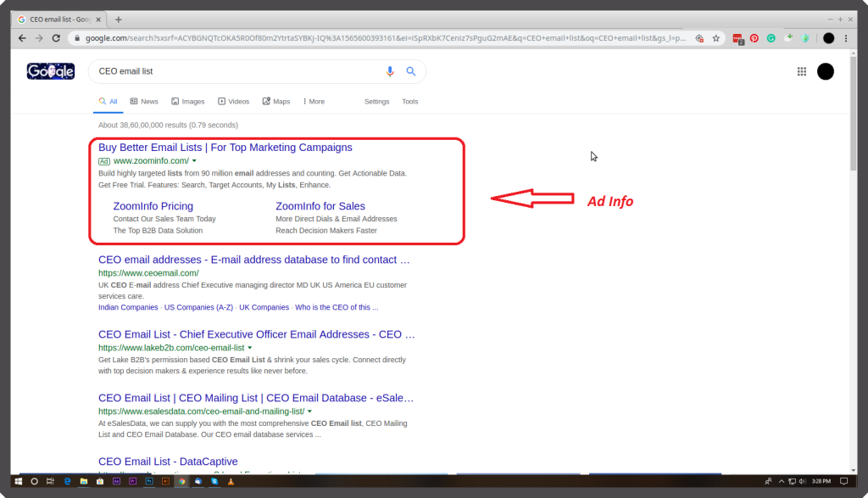Open the Google apps grid

pyautogui.click(x=802, y=72)
